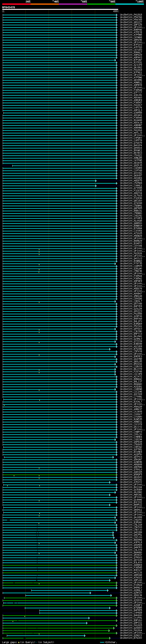Click the label UniRef100_Q2N1C2
This screenshot has width=146, height=644.
pos(131,636)
